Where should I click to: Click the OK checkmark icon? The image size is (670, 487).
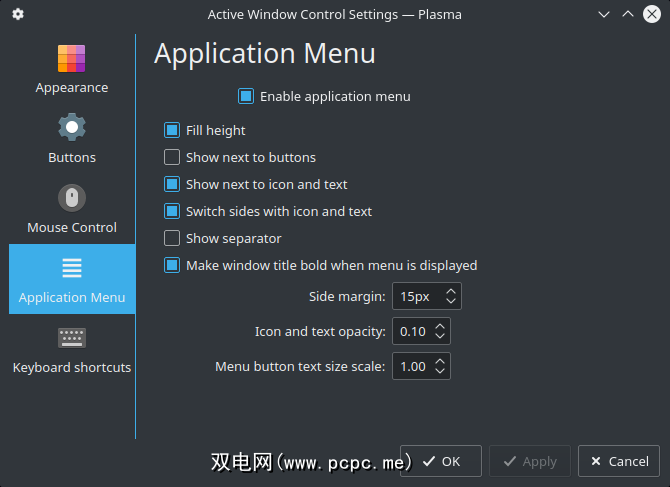click(x=429, y=461)
